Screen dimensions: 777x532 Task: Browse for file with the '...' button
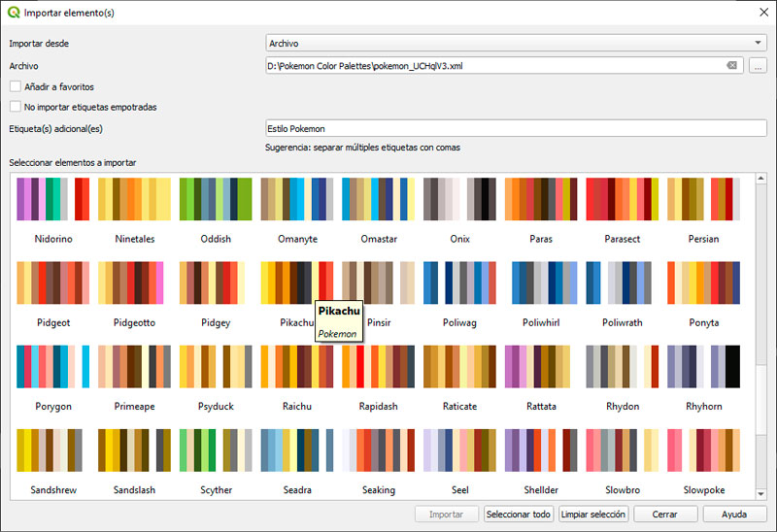(758, 65)
